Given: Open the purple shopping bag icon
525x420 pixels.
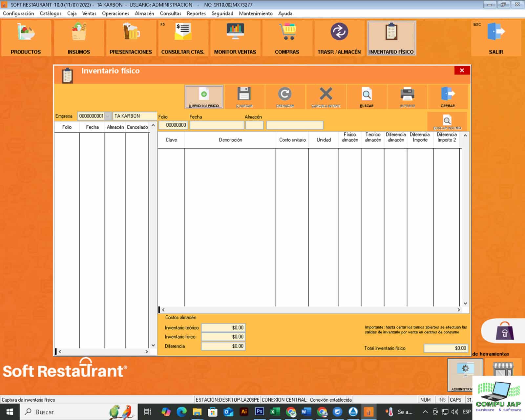Looking at the screenshot, I should coord(505,331).
